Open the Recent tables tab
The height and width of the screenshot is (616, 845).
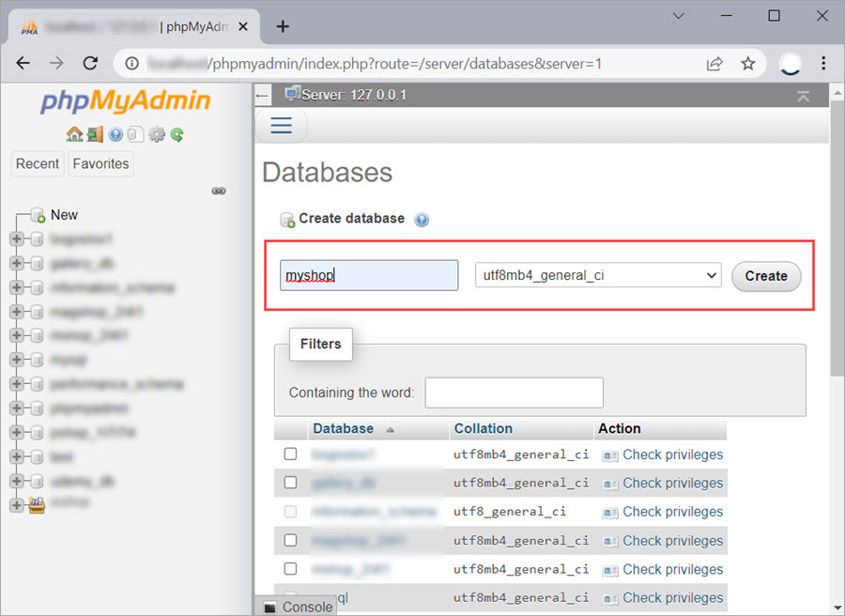pos(38,163)
